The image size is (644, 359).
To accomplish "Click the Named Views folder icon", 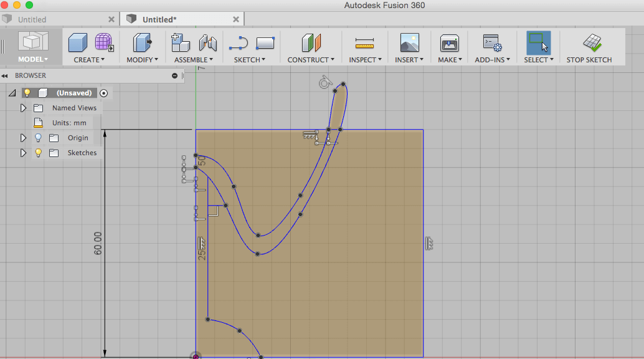I will click(38, 108).
